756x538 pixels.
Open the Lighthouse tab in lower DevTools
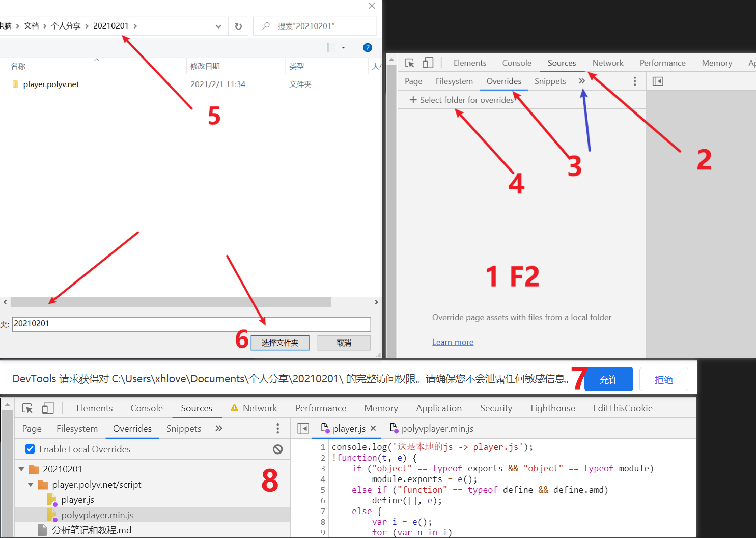553,408
